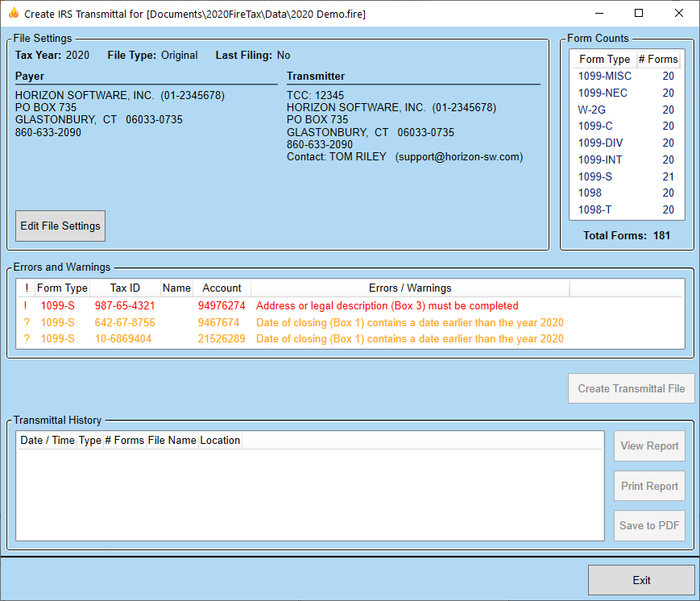Click 1099-DIV row in Form Counts
The image size is (700, 601).
point(626,143)
